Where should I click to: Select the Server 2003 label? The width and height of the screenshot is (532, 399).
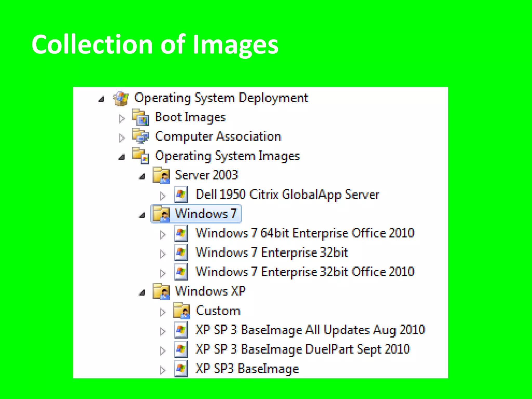pyautogui.click(x=207, y=175)
